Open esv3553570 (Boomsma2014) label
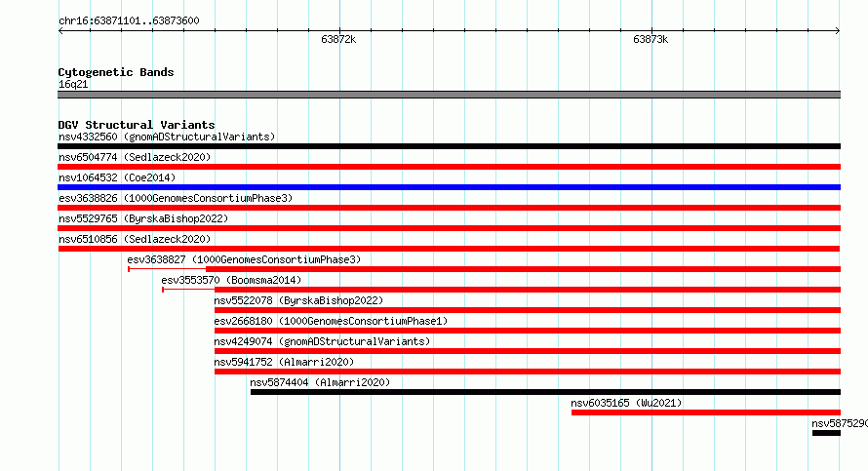The width and height of the screenshot is (868, 471). [x=231, y=280]
